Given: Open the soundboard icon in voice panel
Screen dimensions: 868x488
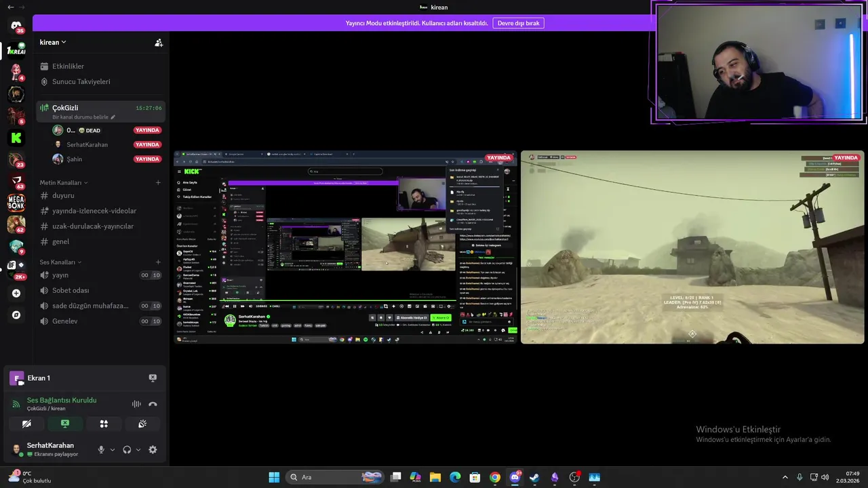Looking at the screenshot, I should pyautogui.click(x=142, y=424).
